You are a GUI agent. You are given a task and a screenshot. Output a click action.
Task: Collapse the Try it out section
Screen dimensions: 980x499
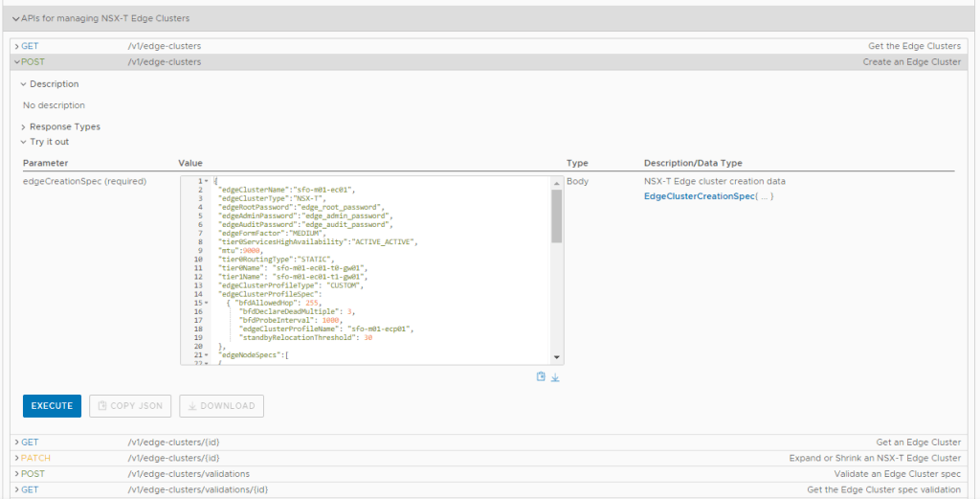click(x=24, y=142)
